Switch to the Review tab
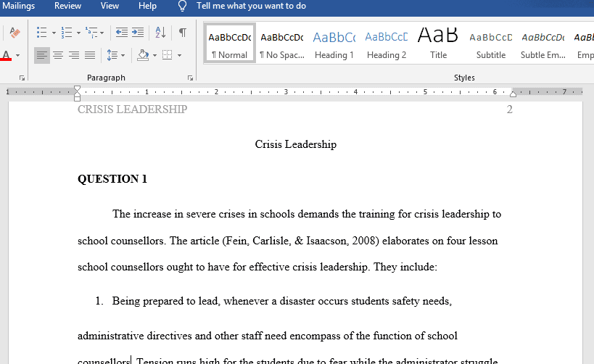The width and height of the screenshot is (594, 364). pos(67,6)
